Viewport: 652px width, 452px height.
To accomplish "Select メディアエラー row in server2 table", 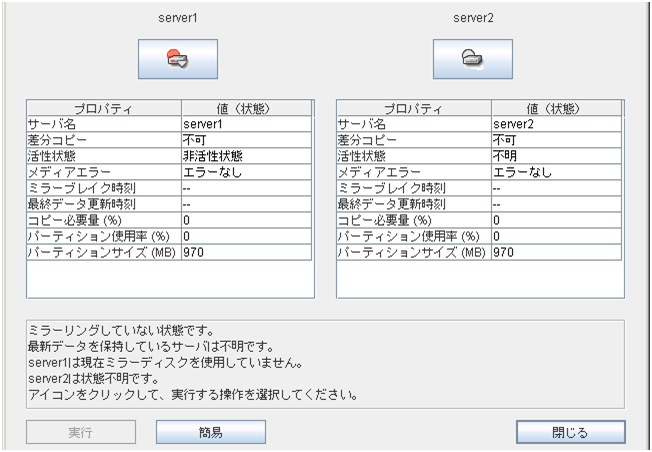I will tap(413, 172).
